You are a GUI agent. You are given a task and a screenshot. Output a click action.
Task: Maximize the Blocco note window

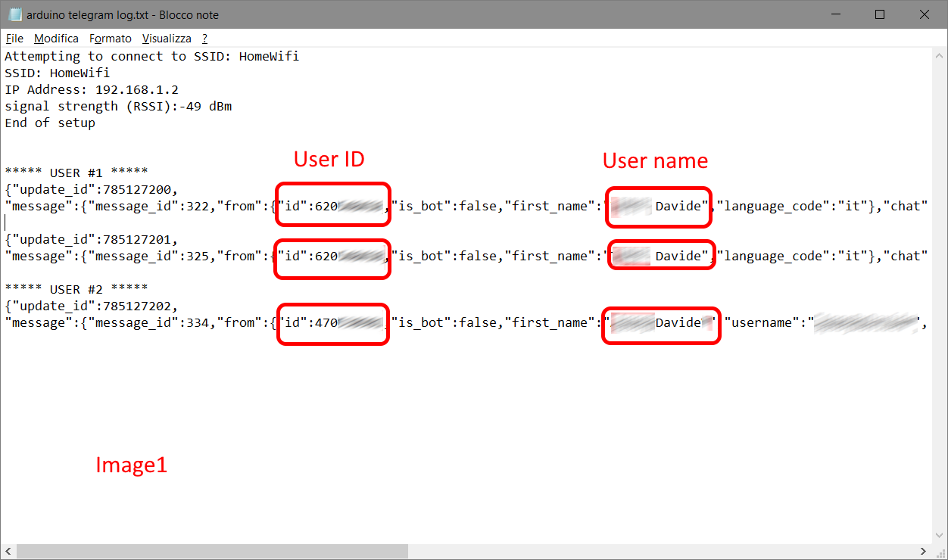pos(879,14)
